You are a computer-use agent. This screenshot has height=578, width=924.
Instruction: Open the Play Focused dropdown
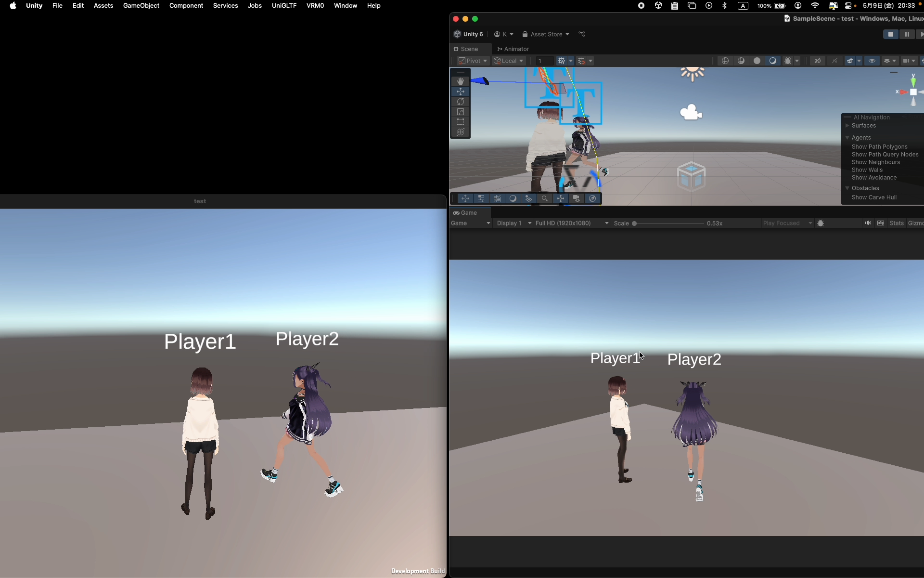pos(788,223)
